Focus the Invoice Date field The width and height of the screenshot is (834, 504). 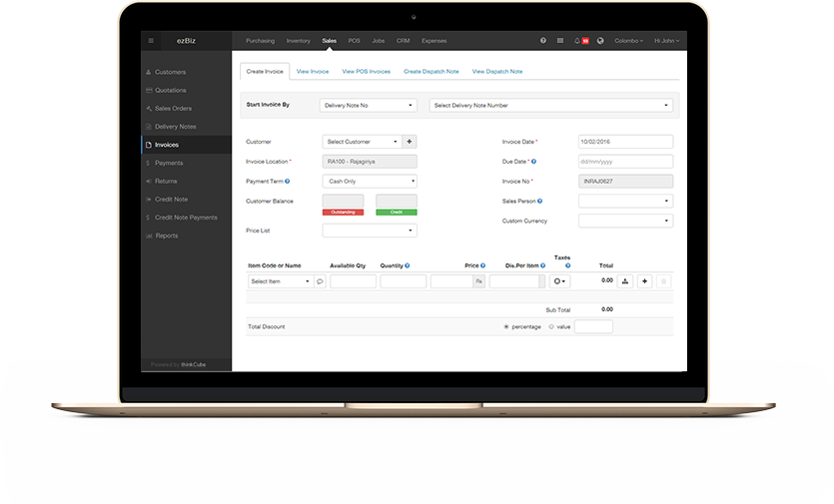[625, 142]
